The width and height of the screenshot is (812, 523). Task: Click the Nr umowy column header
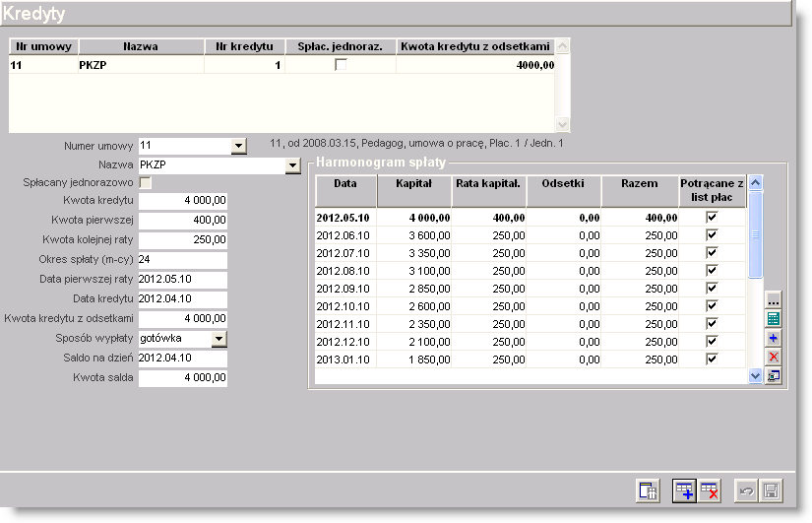click(x=43, y=46)
